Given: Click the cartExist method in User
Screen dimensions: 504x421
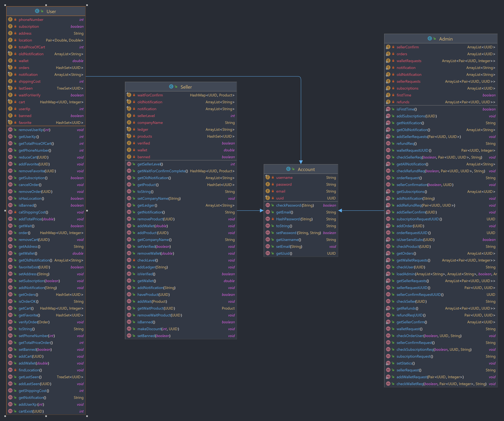Looking at the screenshot, I should click(31, 411).
